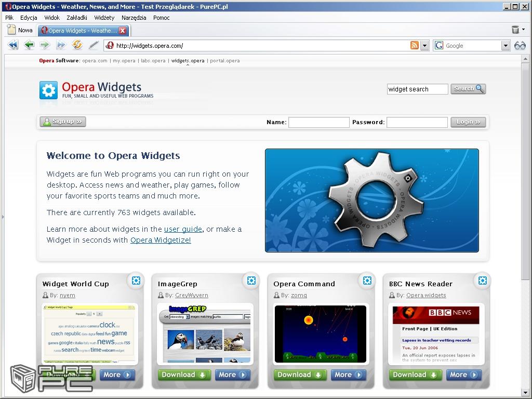
Task: Click the site icon in the address field
Action: [x=109, y=46]
